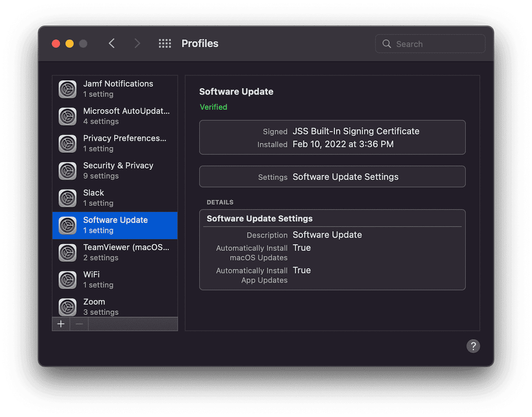This screenshot has height=417, width=532.
Task: Click the WiFi profile icon
Action: [67, 280]
